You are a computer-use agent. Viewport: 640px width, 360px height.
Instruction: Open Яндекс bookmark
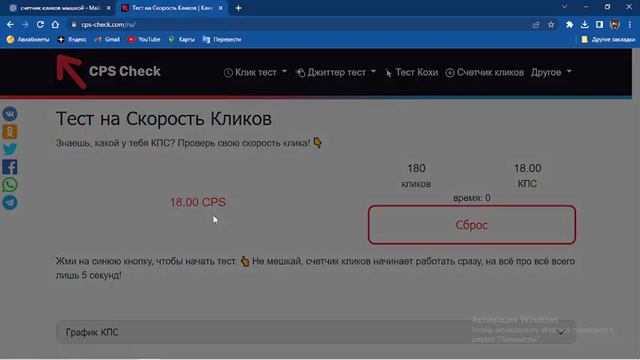[x=72, y=40]
